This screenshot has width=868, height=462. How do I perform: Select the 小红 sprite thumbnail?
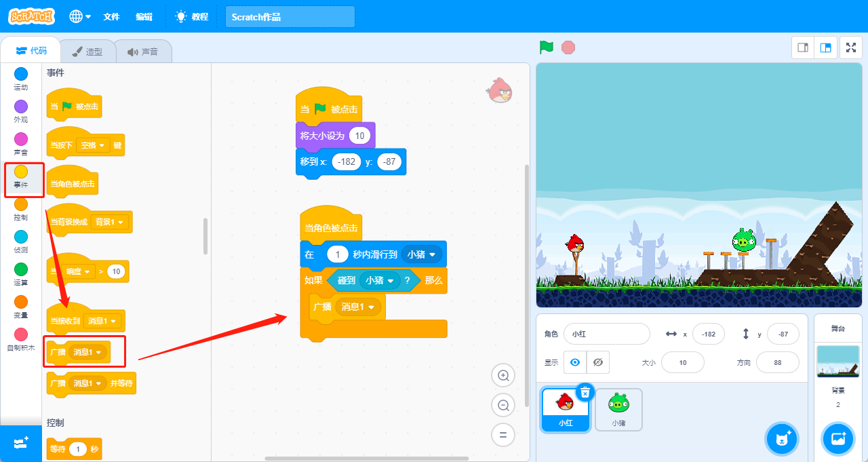(x=566, y=410)
